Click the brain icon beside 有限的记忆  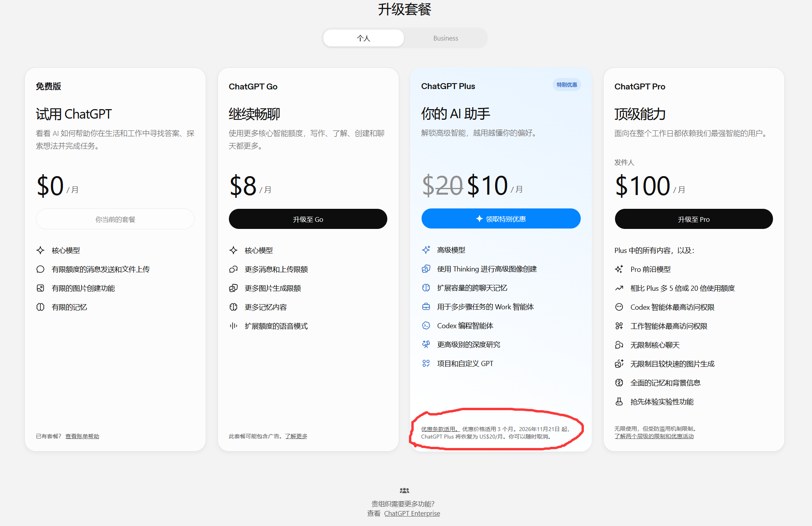coord(40,307)
